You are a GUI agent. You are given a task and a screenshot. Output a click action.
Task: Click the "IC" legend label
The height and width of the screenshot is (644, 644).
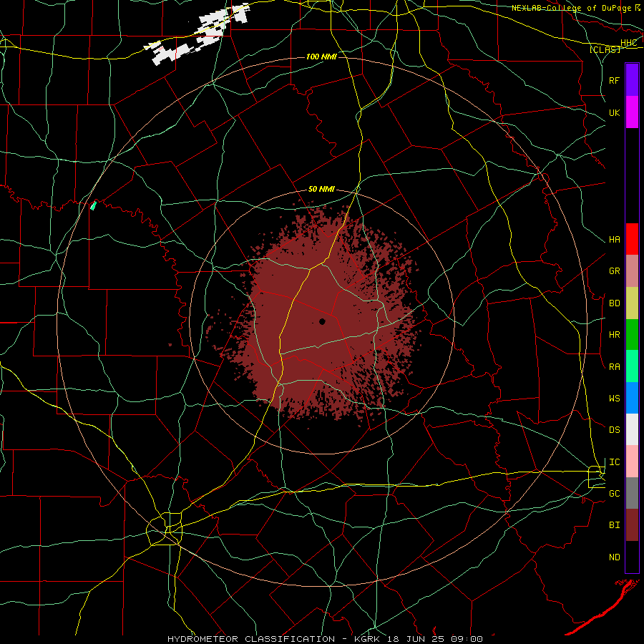point(614,462)
